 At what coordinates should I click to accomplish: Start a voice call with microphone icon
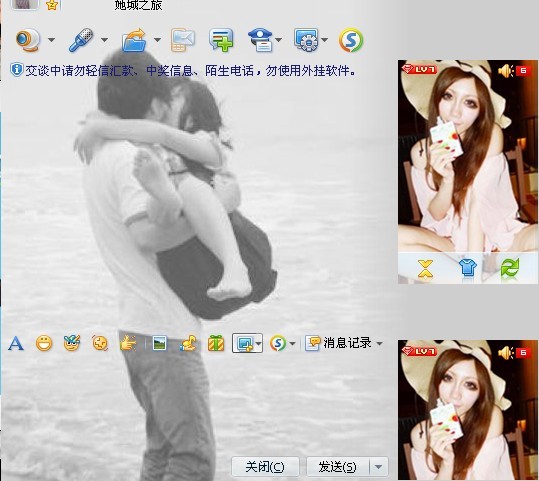click(81, 40)
